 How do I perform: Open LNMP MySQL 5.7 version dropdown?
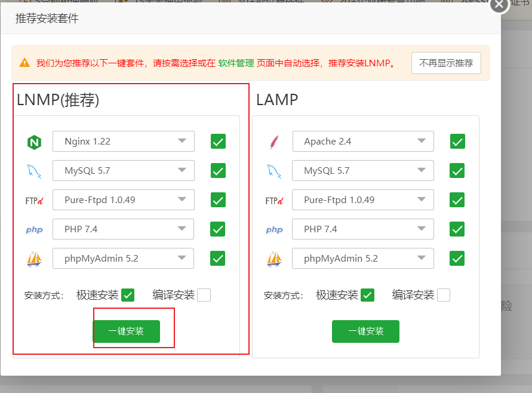pos(124,170)
